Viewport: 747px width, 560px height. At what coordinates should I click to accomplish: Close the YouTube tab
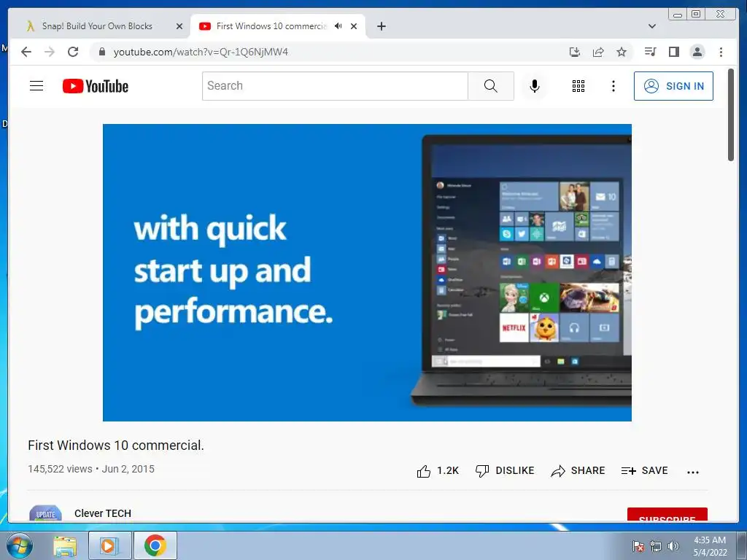pyautogui.click(x=354, y=26)
